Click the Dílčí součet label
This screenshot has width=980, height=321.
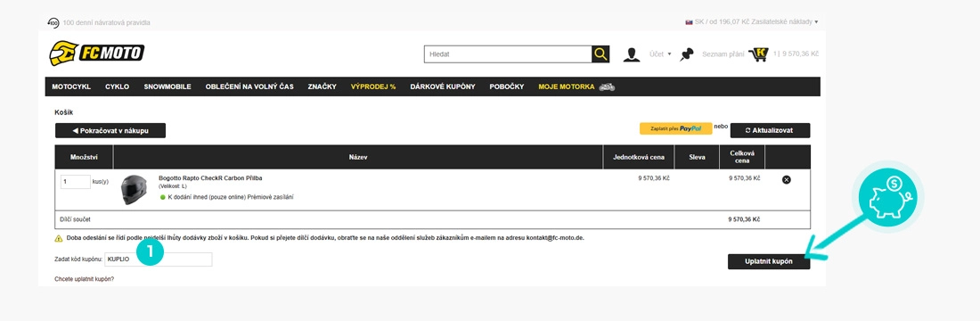coord(75,220)
